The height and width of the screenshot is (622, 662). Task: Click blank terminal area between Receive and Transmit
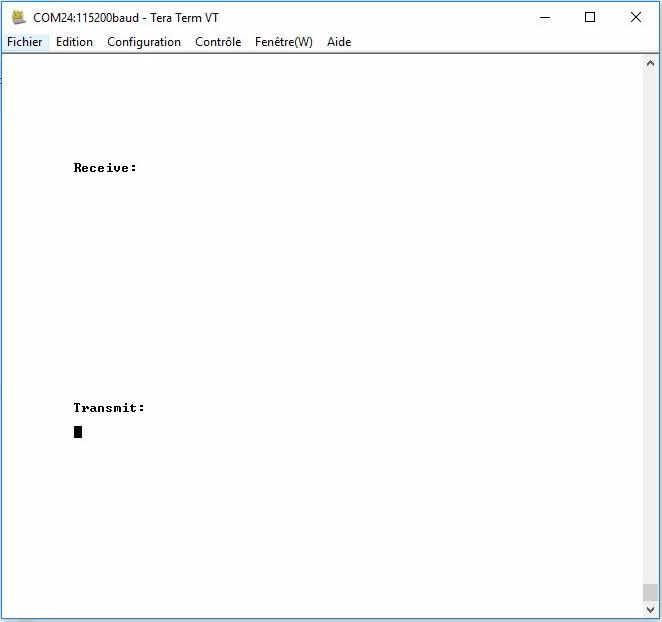[321, 287]
